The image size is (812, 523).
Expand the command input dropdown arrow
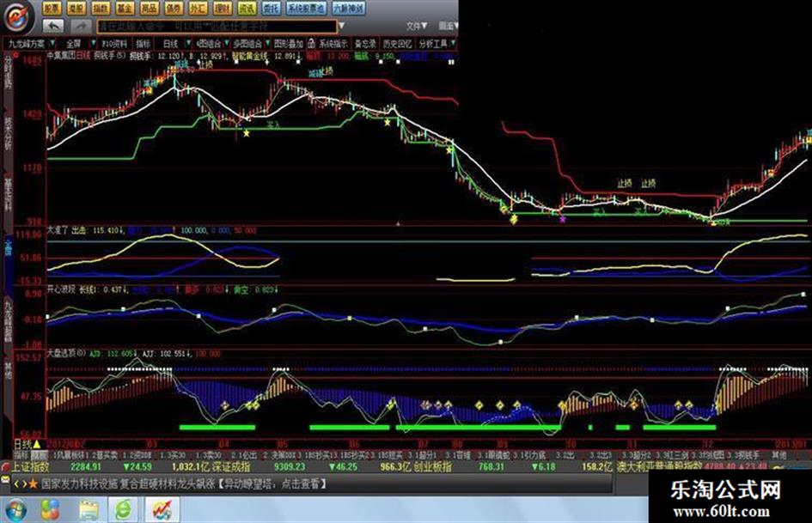click(x=341, y=26)
